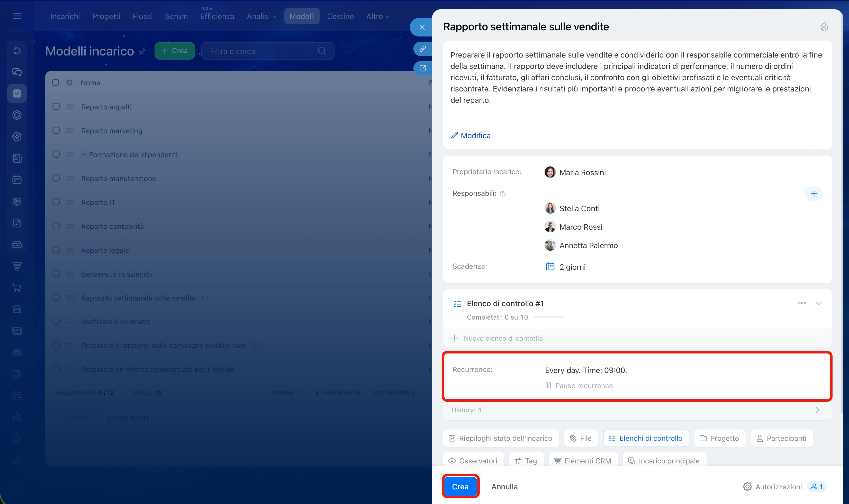Click the deadline calendar icon near 2 giorni
Viewport: 849px width, 504px height.
tap(550, 267)
